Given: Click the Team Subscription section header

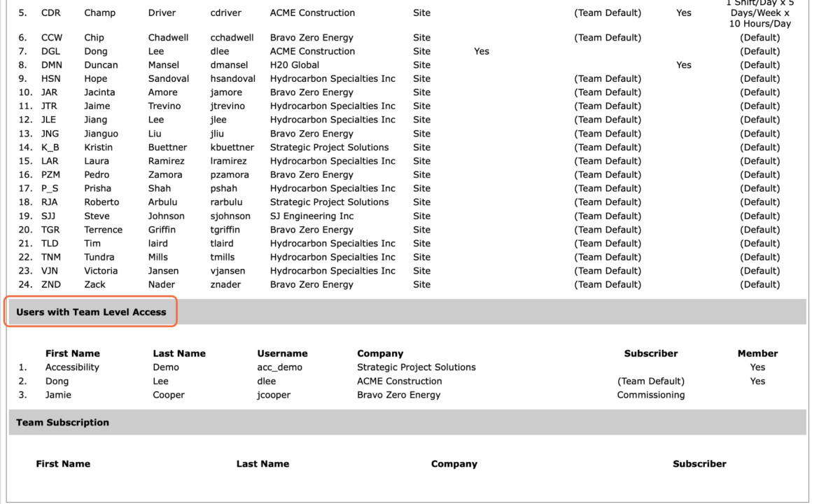Looking at the screenshot, I should pyautogui.click(x=62, y=422).
